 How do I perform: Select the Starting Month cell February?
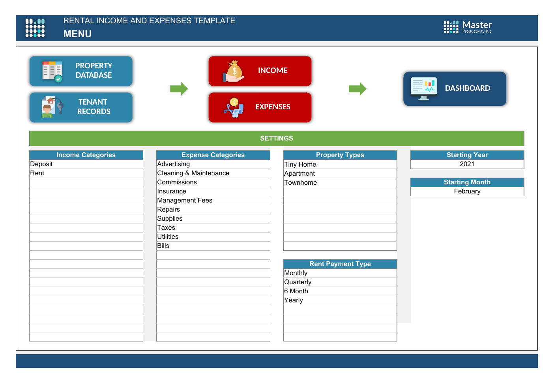click(x=467, y=191)
